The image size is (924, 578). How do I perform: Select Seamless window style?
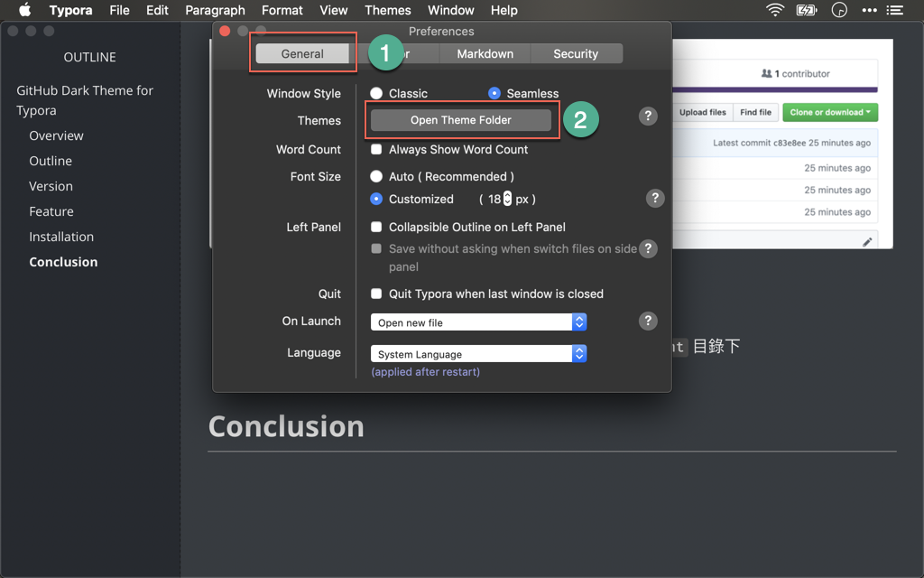click(494, 93)
